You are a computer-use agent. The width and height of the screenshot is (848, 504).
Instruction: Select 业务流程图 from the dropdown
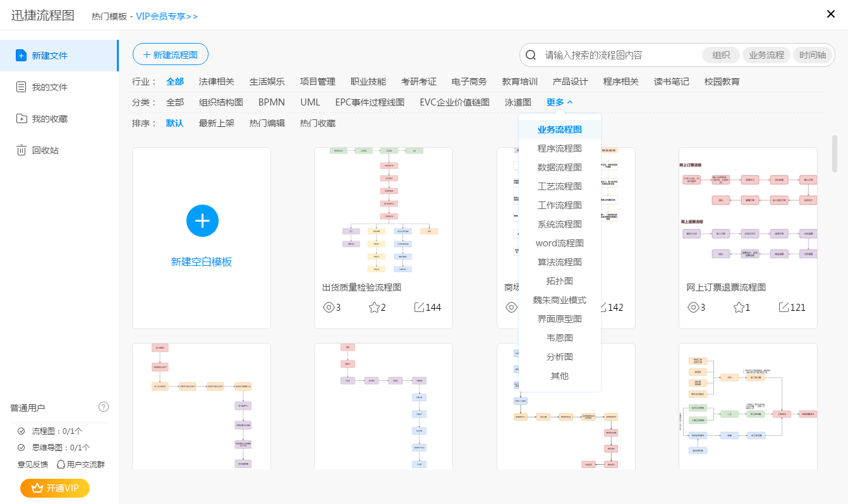point(560,129)
